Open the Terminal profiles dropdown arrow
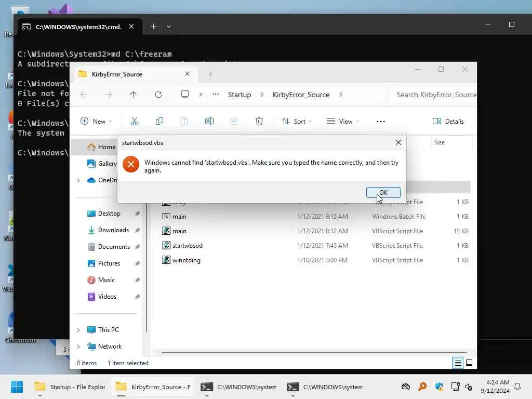532x399 pixels. pyautogui.click(x=169, y=26)
